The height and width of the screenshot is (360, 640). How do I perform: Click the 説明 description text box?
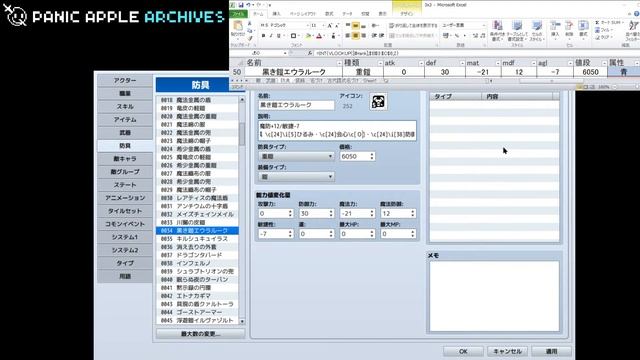[x=337, y=131]
